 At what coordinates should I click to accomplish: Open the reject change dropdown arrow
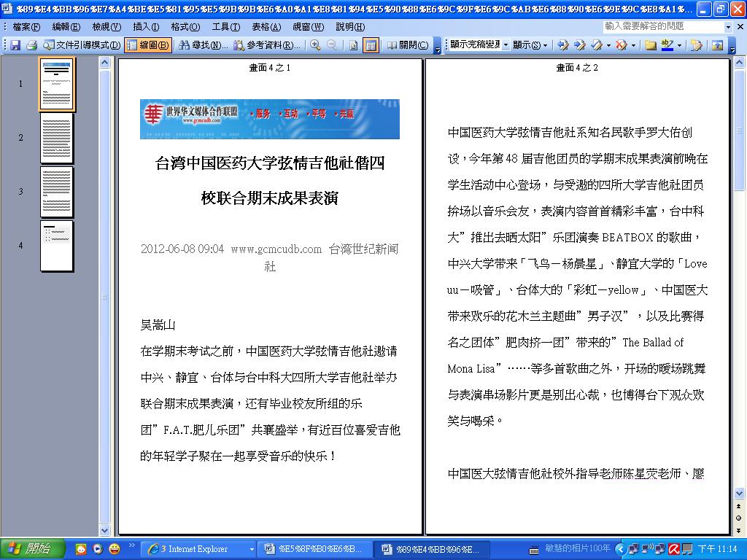[634, 45]
